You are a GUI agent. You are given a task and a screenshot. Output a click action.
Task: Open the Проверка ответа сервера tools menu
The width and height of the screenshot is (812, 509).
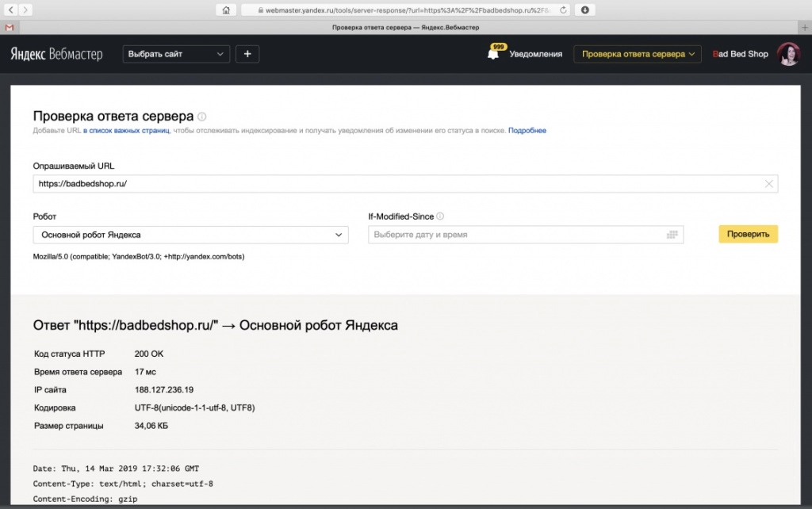(x=638, y=54)
